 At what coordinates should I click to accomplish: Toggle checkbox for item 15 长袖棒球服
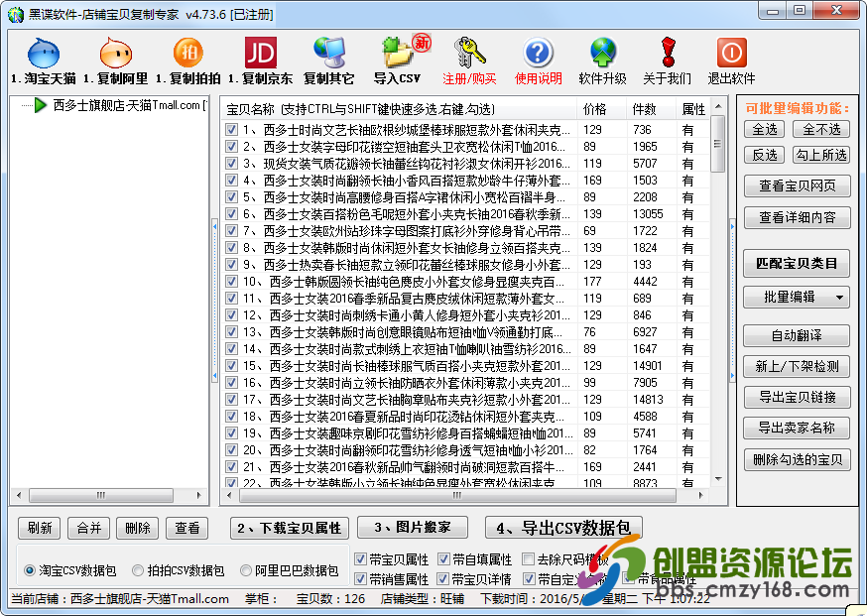(x=231, y=366)
